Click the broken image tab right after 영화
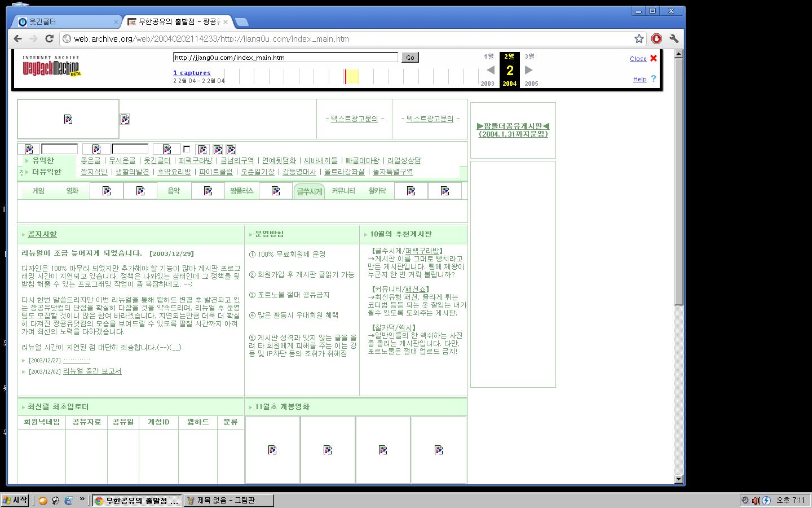812x508 pixels. coord(107,191)
